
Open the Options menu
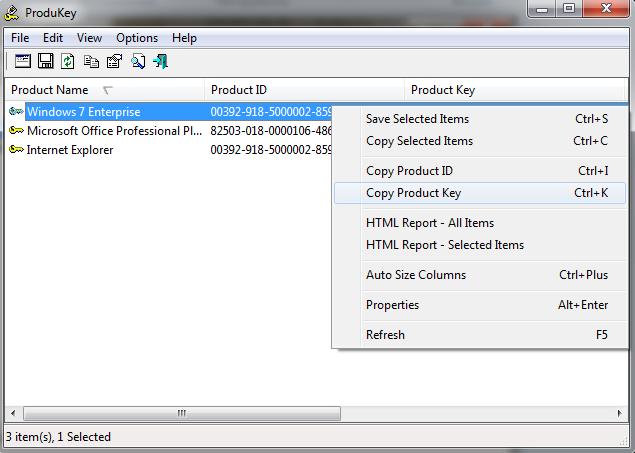[x=137, y=38]
